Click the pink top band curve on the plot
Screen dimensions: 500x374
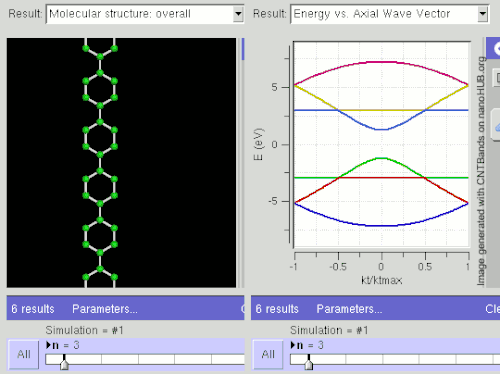point(381,62)
